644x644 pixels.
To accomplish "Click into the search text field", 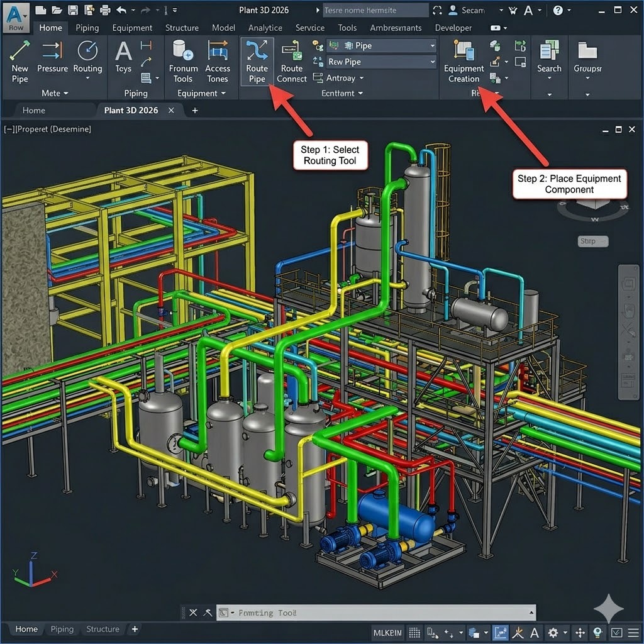I will pyautogui.click(x=375, y=10).
